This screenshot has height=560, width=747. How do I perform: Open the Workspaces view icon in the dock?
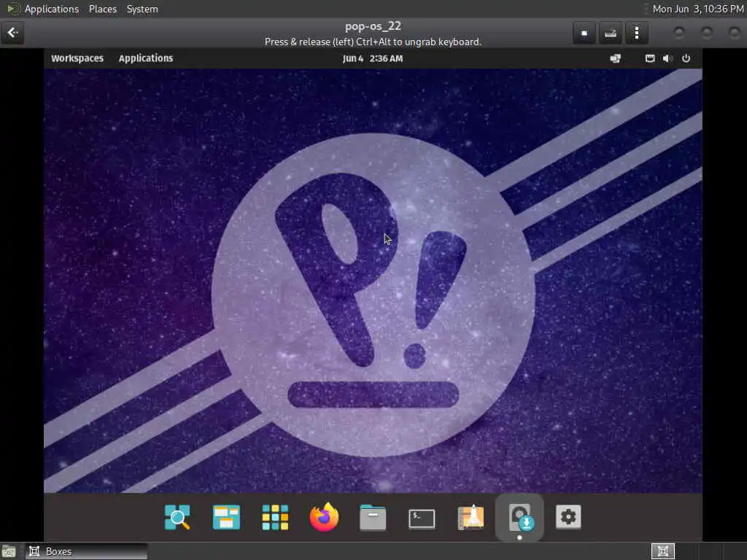[x=226, y=517]
